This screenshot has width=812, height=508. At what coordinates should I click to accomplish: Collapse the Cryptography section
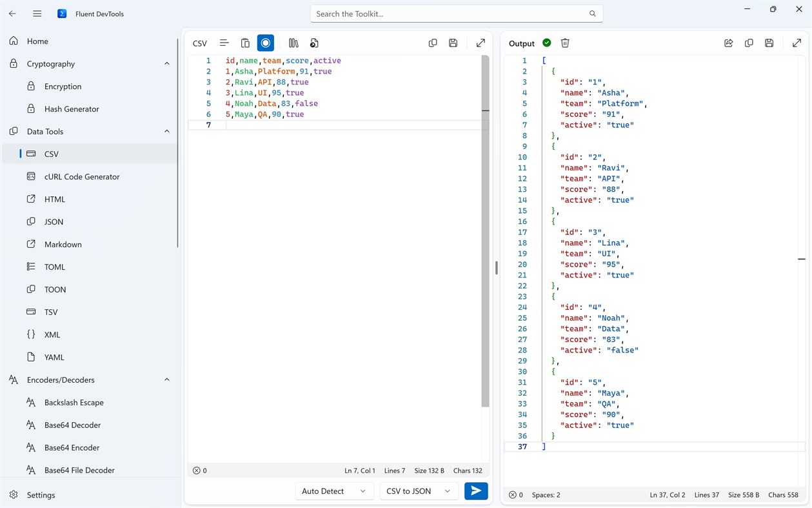tap(167, 64)
